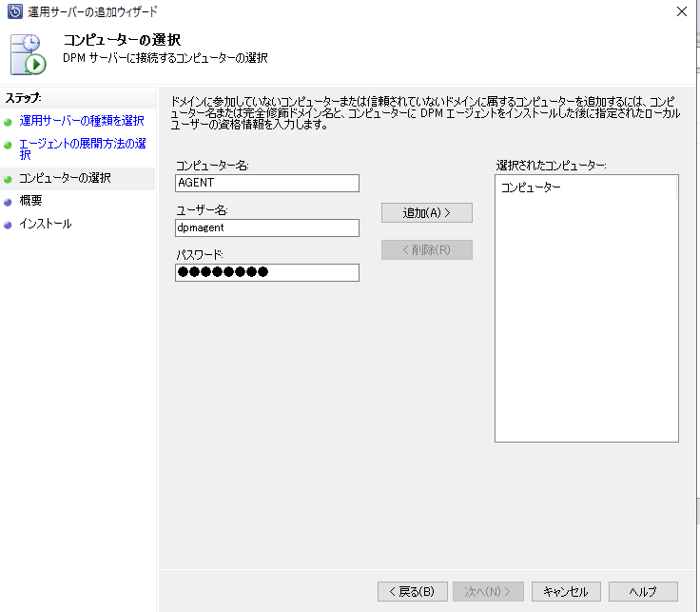Click the ステップ: heading
This screenshot has height=612, width=700.
click(x=23, y=98)
